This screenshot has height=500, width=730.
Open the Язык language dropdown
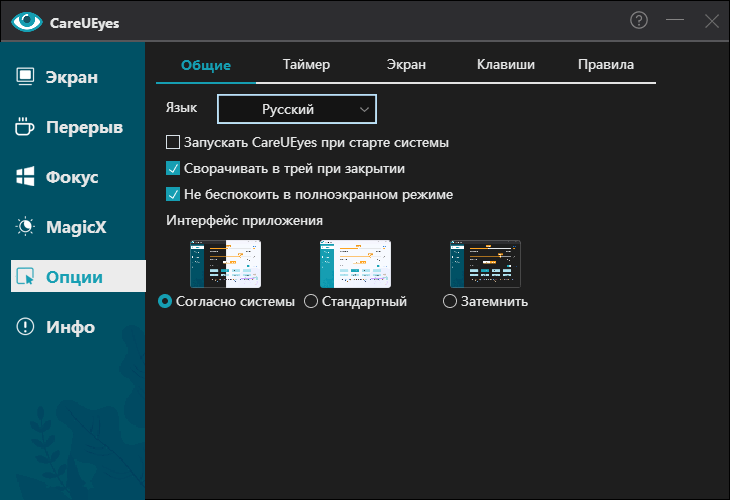pos(296,108)
